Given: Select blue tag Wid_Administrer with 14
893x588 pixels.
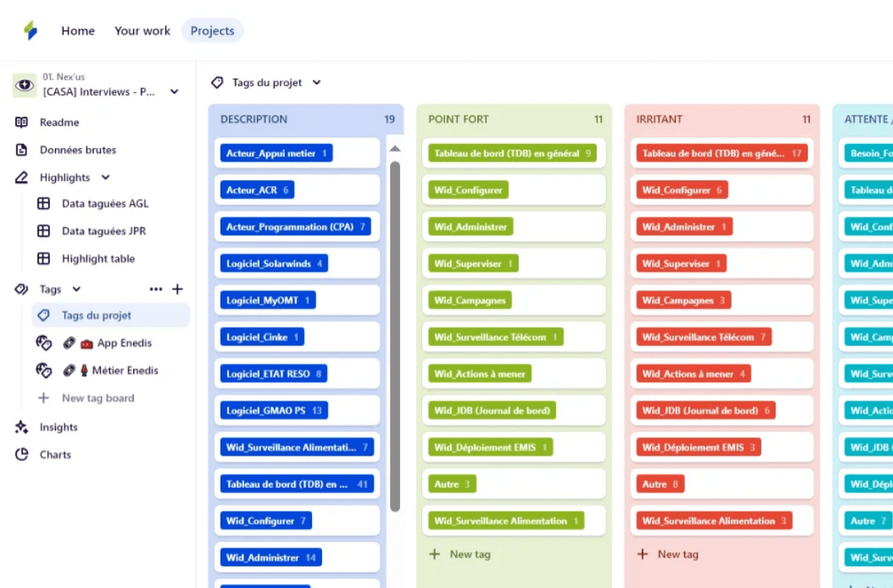Looking at the screenshot, I should 271,558.
